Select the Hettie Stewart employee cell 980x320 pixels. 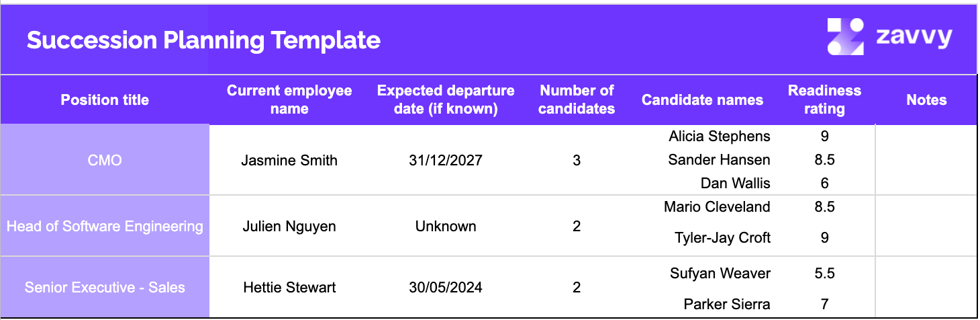click(x=289, y=287)
